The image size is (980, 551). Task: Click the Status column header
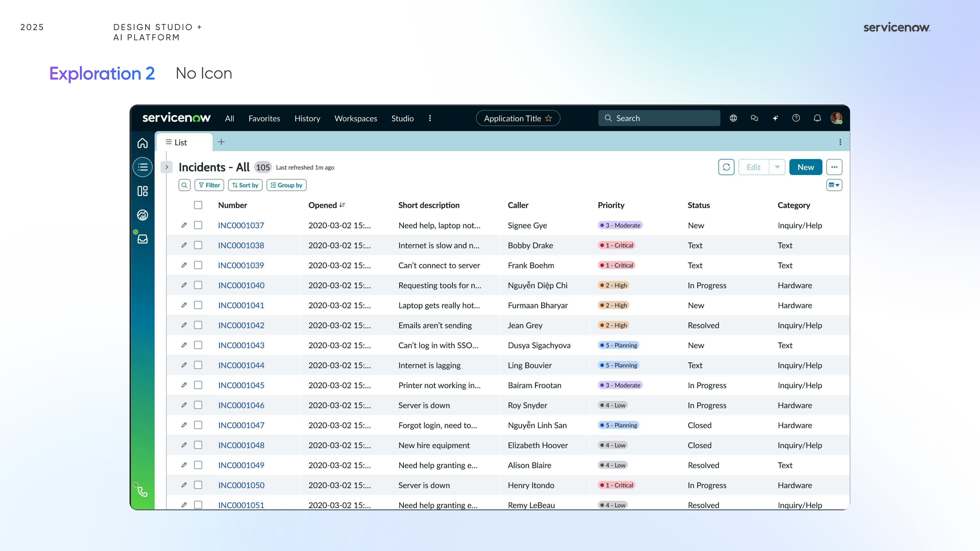click(x=698, y=205)
